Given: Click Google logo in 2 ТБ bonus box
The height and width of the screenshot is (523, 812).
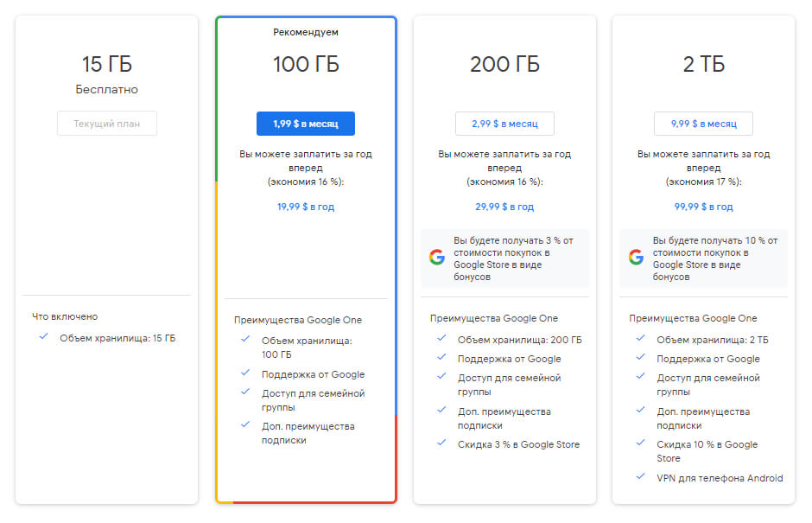Looking at the screenshot, I should [x=636, y=257].
